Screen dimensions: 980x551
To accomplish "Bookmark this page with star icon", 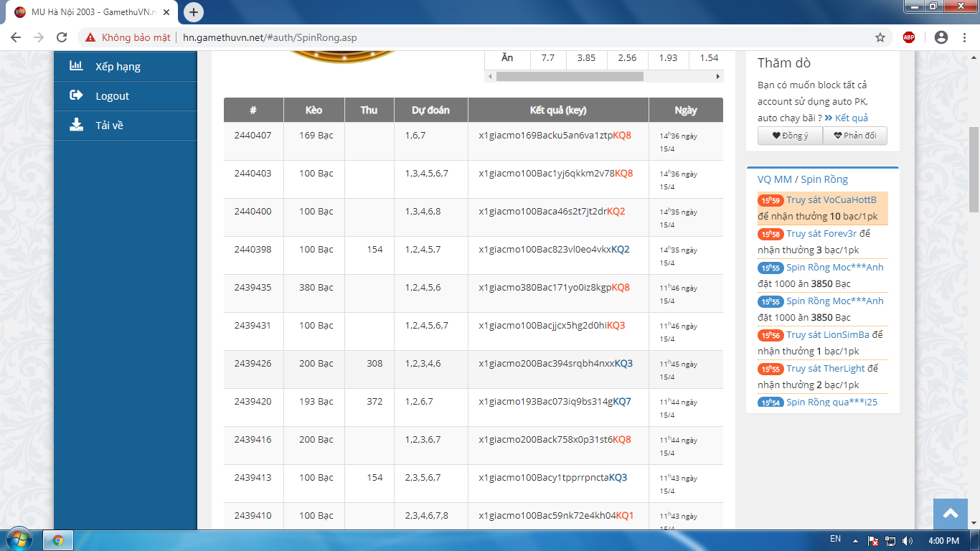I will (880, 37).
